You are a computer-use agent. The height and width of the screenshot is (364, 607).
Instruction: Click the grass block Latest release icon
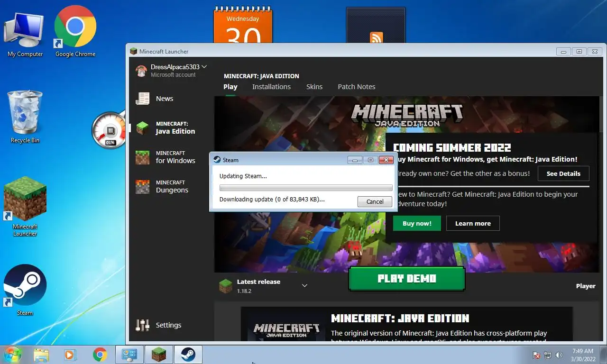coord(226,286)
